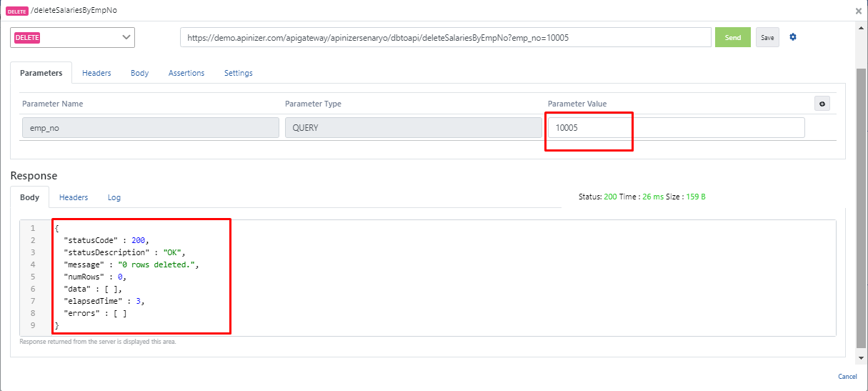Go to the Settings tab
The height and width of the screenshot is (391, 868).
click(238, 73)
